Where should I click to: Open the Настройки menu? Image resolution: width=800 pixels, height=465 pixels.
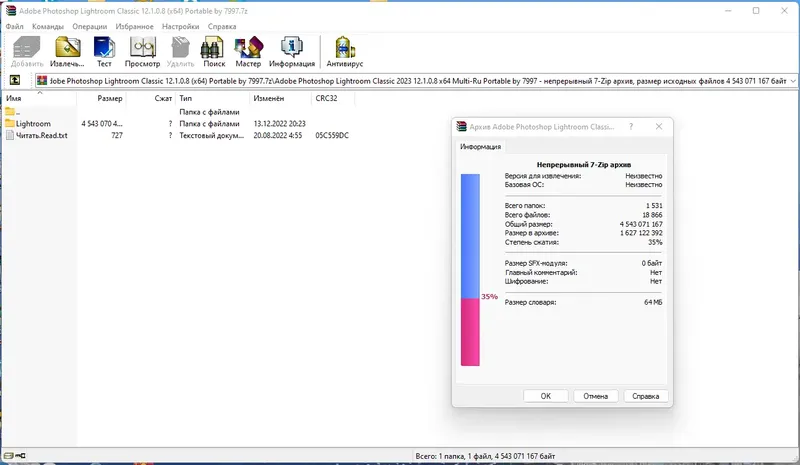pyautogui.click(x=180, y=26)
